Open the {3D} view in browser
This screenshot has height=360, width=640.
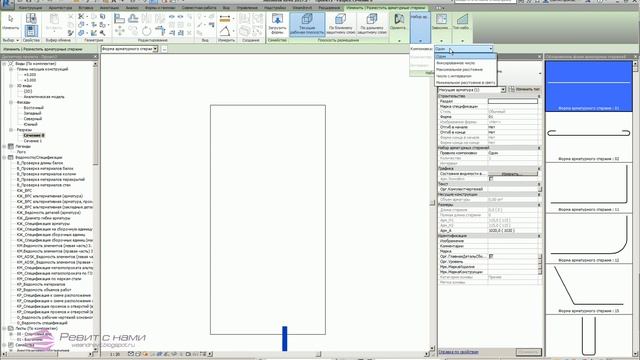[28, 91]
